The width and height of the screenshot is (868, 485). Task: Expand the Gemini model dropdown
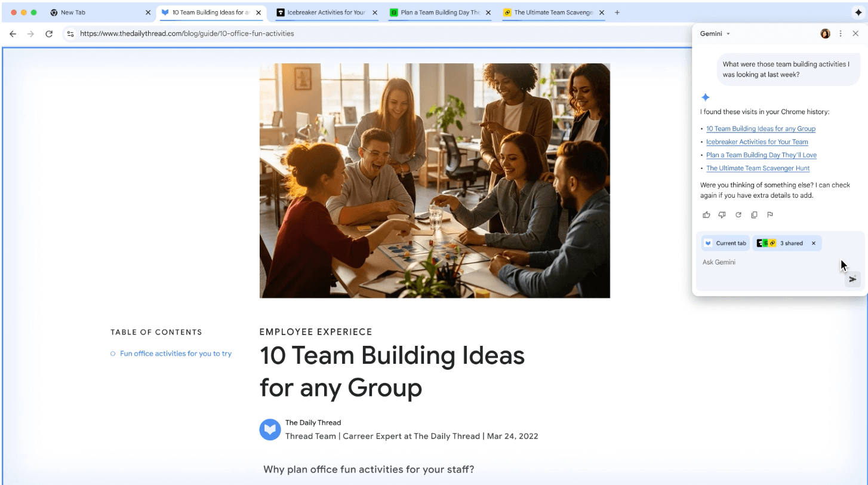pyautogui.click(x=715, y=34)
